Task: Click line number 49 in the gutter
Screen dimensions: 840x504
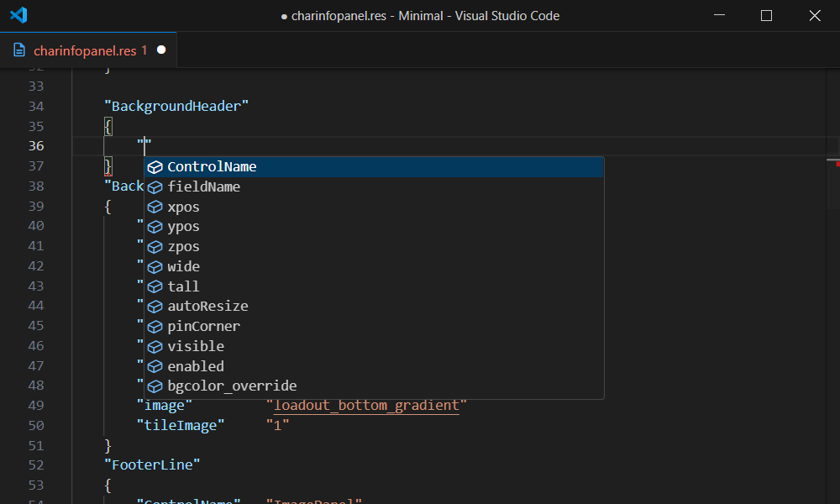Action: [36, 406]
